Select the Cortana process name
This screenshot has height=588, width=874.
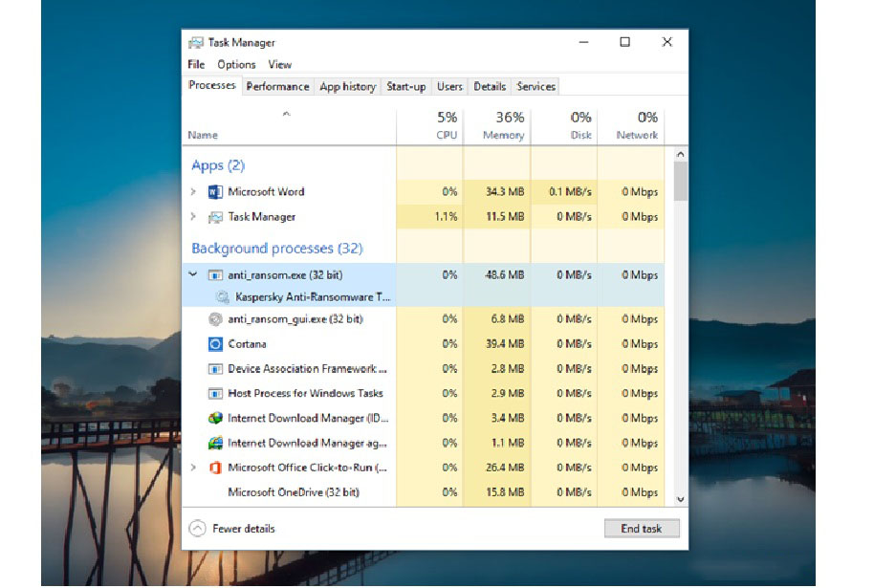247,344
